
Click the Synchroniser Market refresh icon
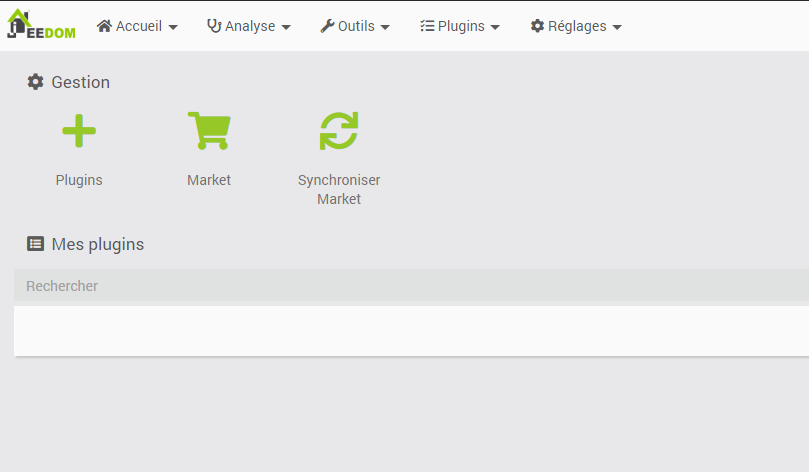click(x=339, y=131)
